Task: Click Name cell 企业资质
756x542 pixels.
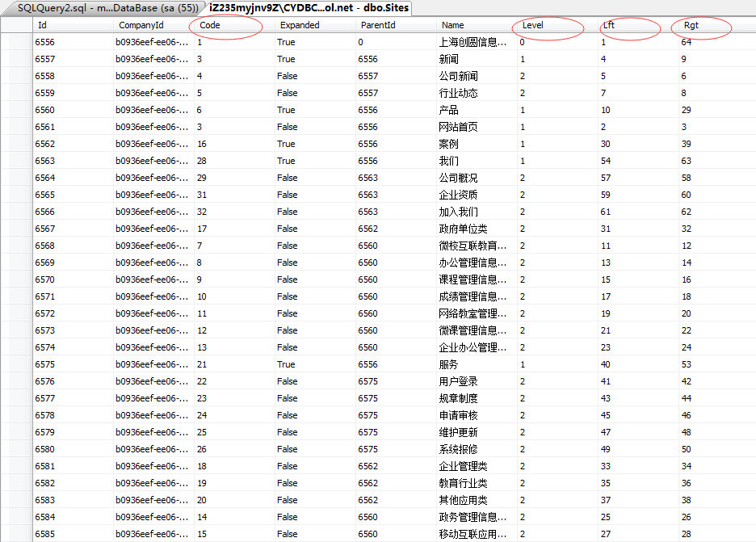Action: (477, 195)
